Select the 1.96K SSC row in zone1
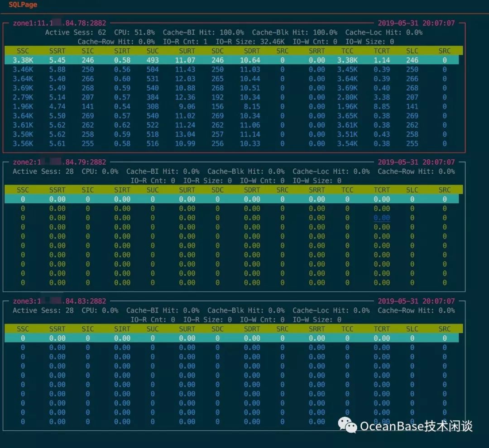 click(x=231, y=107)
